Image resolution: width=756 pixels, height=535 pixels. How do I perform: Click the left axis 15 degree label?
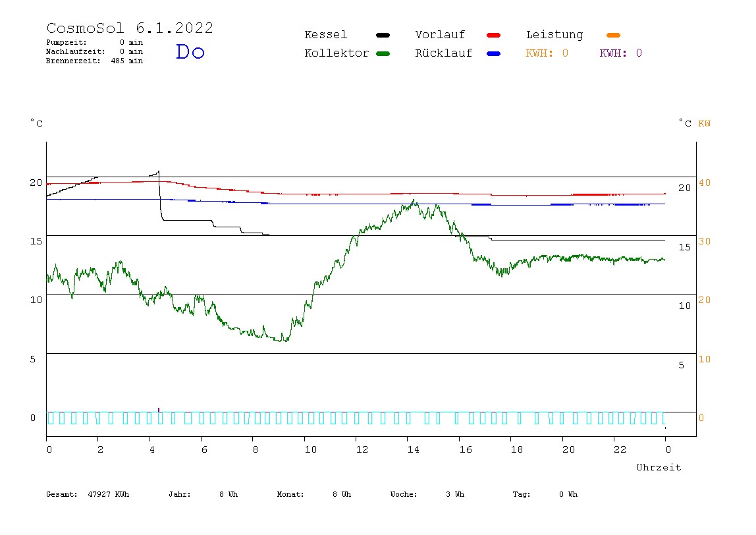[36, 241]
